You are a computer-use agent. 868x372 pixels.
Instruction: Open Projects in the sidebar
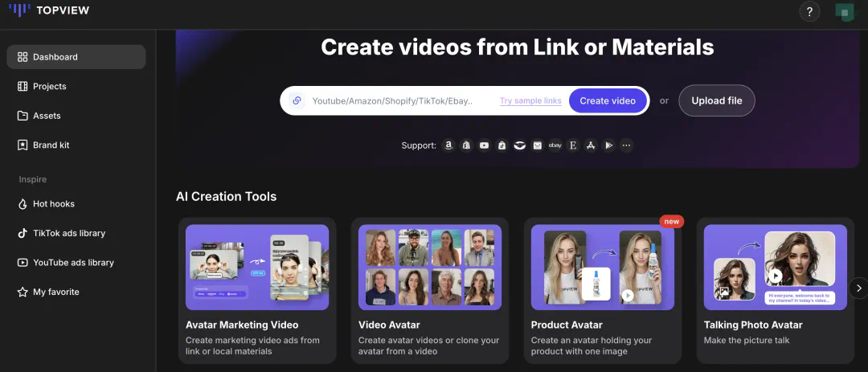tap(49, 86)
